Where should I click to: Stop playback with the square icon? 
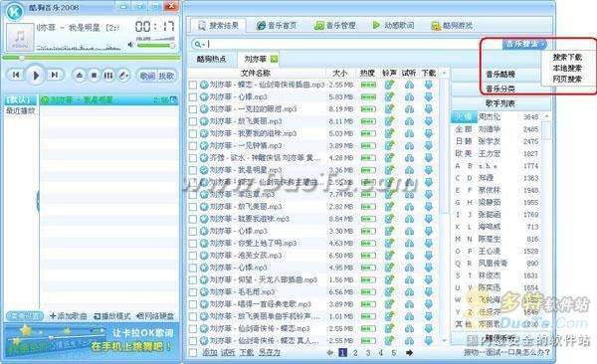click(x=95, y=76)
